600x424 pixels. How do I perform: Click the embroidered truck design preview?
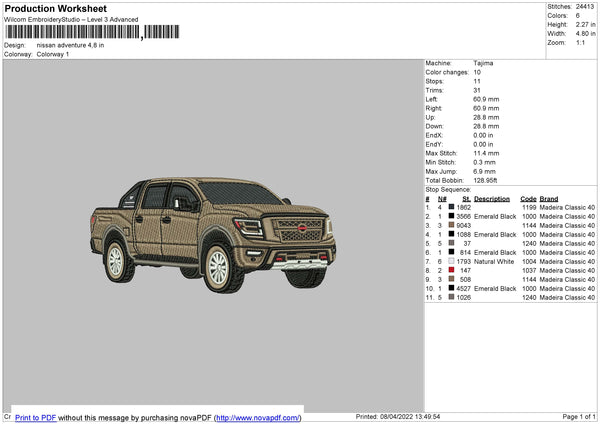tap(213, 235)
